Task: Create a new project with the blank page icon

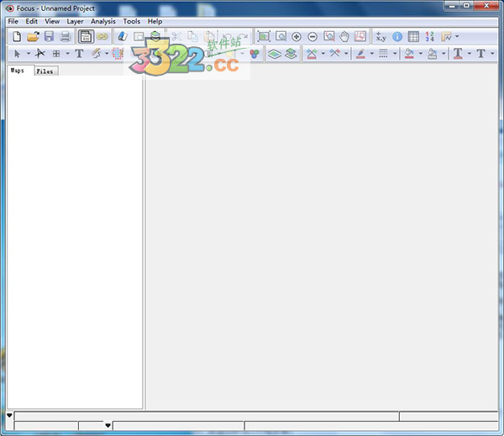Action: (x=17, y=37)
